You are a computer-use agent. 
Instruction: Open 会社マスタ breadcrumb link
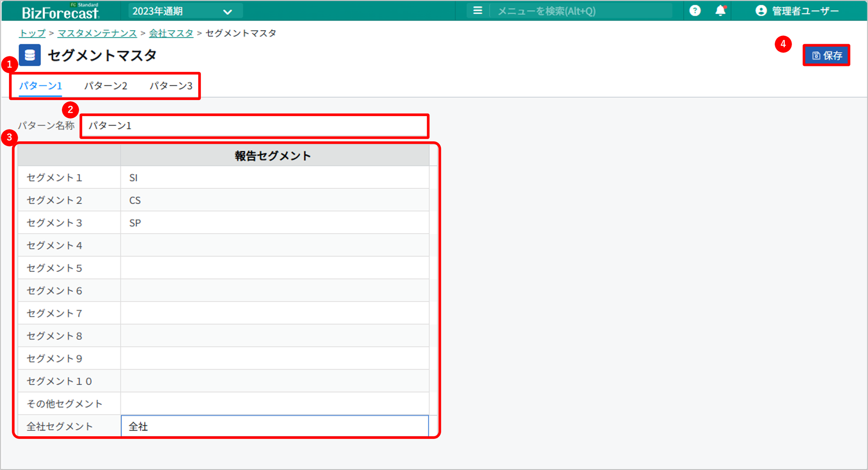171,33
